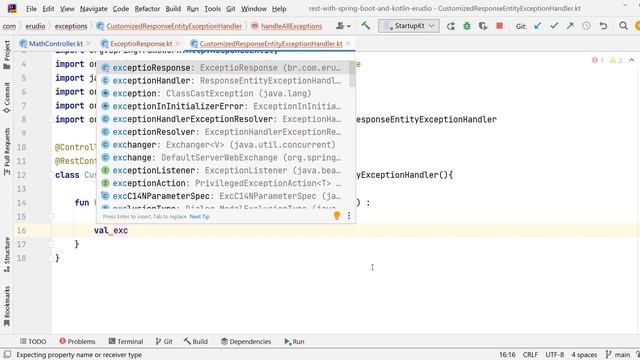Open the Terminal tool window
The height and width of the screenshot is (360, 640).
tap(126, 341)
